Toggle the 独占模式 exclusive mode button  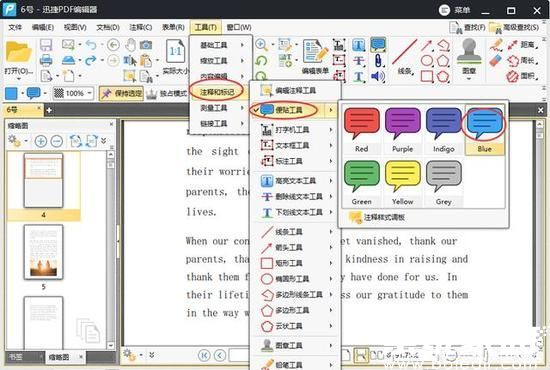click(x=167, y=93)
